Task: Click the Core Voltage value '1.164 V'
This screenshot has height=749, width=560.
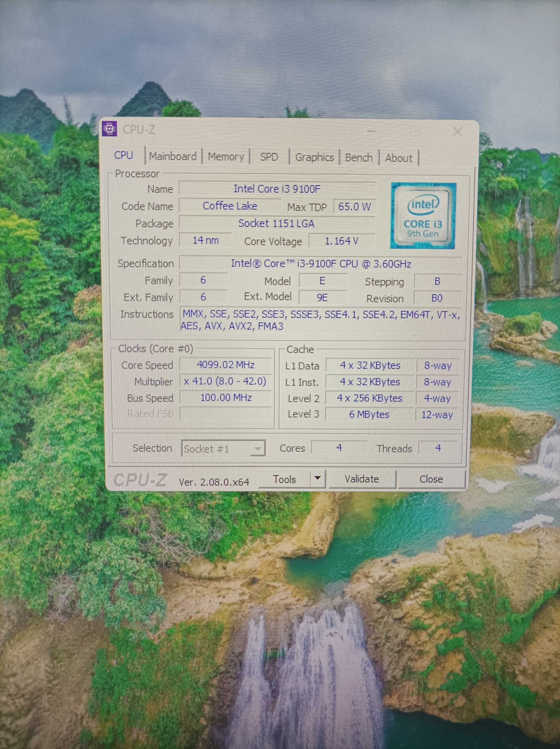Action: coord(342,241)
